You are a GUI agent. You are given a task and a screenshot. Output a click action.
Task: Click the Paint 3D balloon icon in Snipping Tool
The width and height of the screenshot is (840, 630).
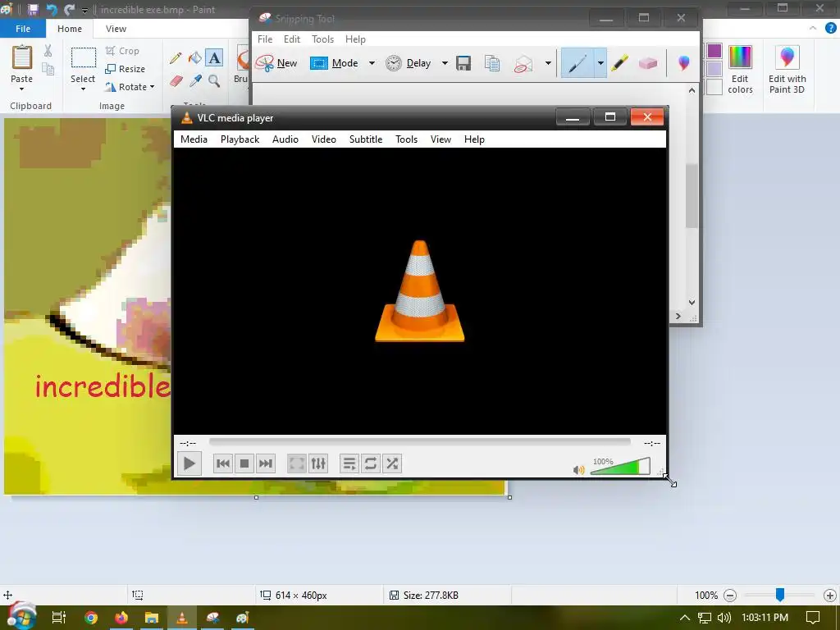coord(683,63)
